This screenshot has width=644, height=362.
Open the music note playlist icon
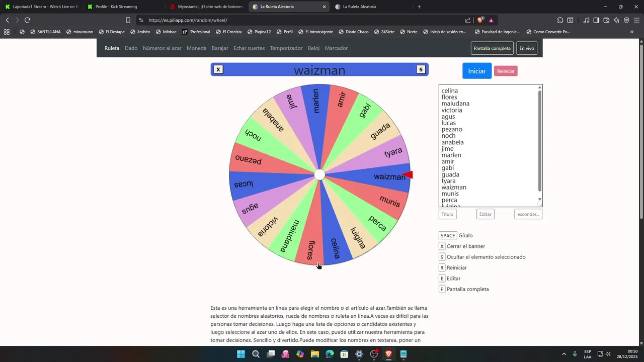pyautogui.click(x=586, y=20)
